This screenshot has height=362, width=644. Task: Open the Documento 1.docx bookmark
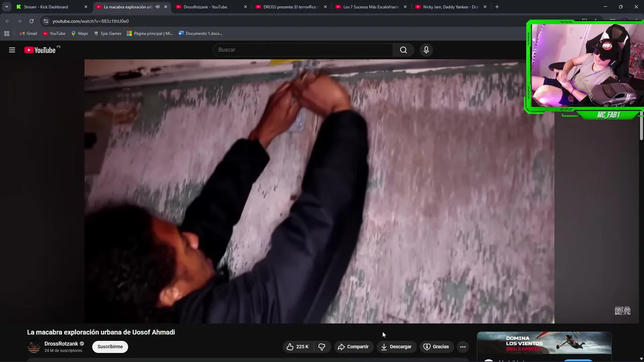click(x=200, y=33)
